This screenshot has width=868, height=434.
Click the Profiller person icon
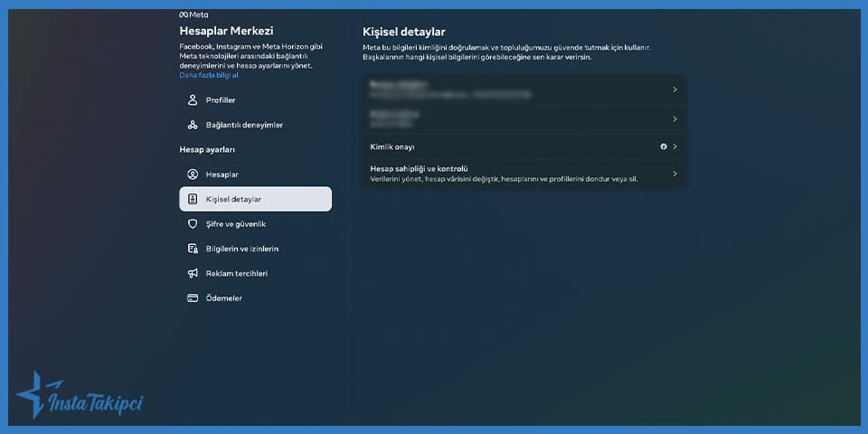pyautogui.click(x=193, y=100)
